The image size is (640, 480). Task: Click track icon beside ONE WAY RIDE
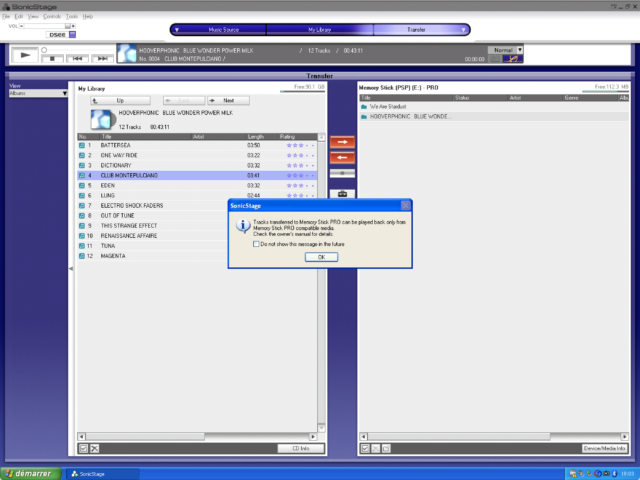[x=82, y=156]
